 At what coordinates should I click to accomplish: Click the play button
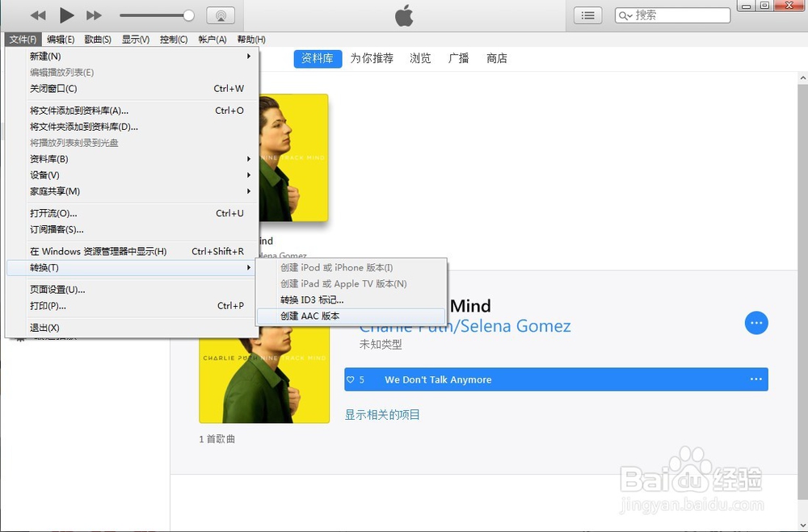[66, 15]
